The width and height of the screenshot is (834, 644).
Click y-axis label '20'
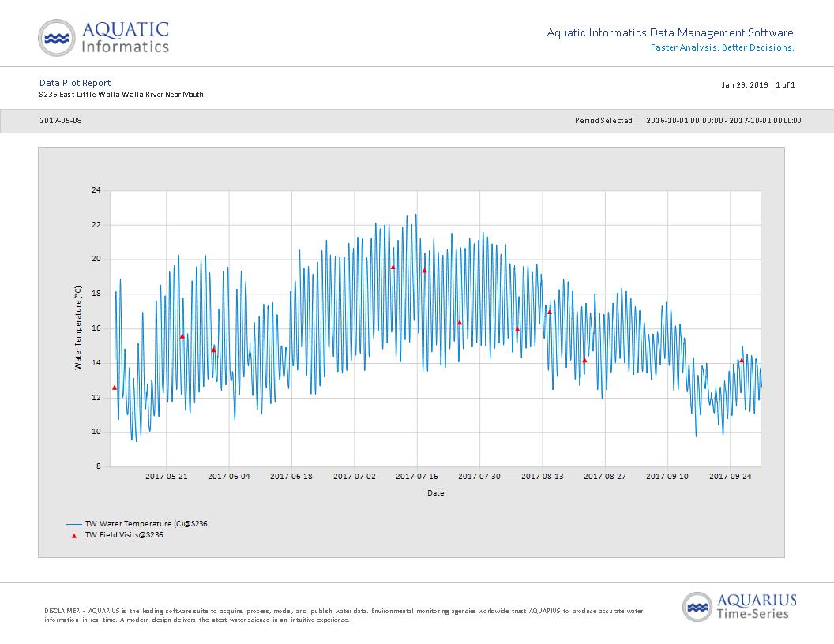(96, 260)
